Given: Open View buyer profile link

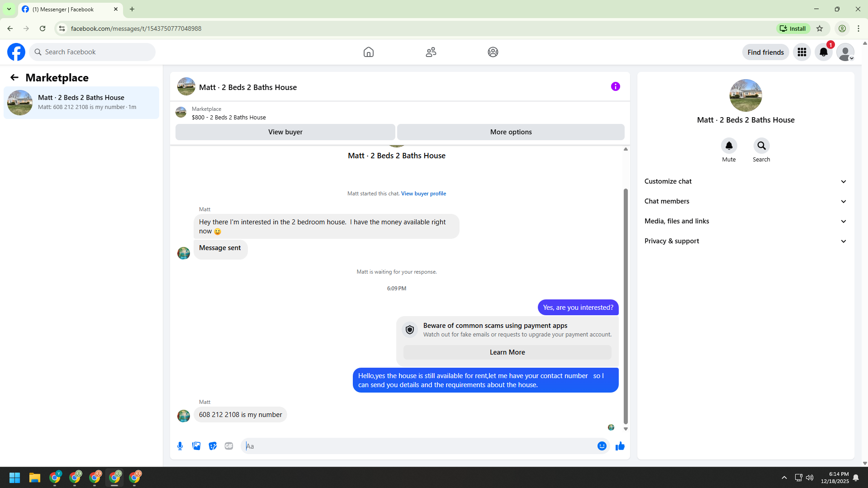Looking at the screenshot, I should point(423,194).
